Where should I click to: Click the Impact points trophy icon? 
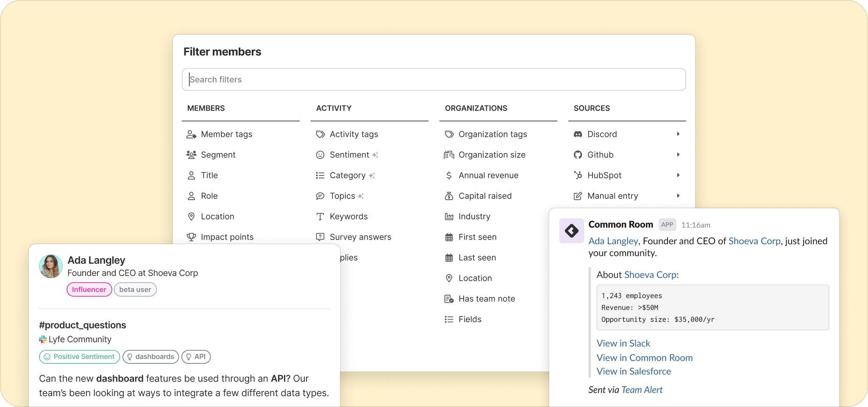pos(192,237)
